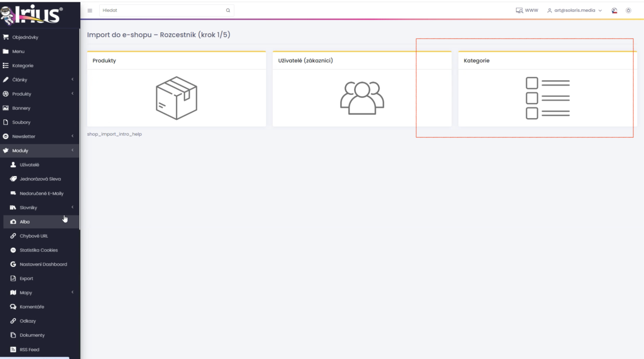This screenshot has width=644, height=359.
Task: Expand the Články submenu chevron
Action: 72,79
